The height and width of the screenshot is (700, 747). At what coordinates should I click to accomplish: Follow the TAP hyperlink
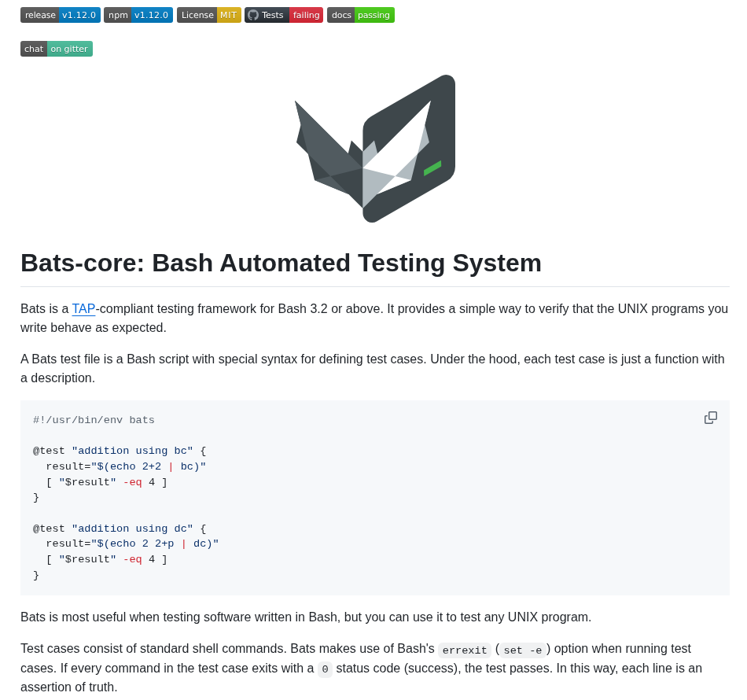point(83,309)
